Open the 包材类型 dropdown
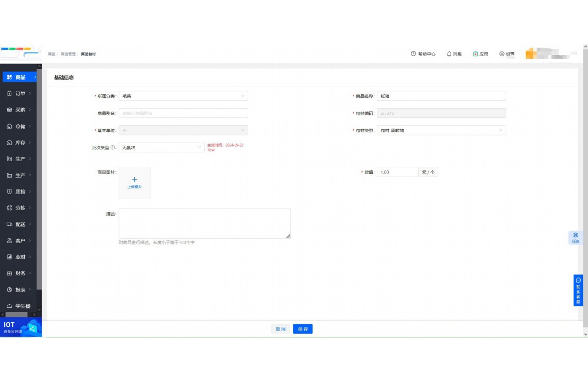The width and height of the screenshot is (588, 382). [441, 131]
